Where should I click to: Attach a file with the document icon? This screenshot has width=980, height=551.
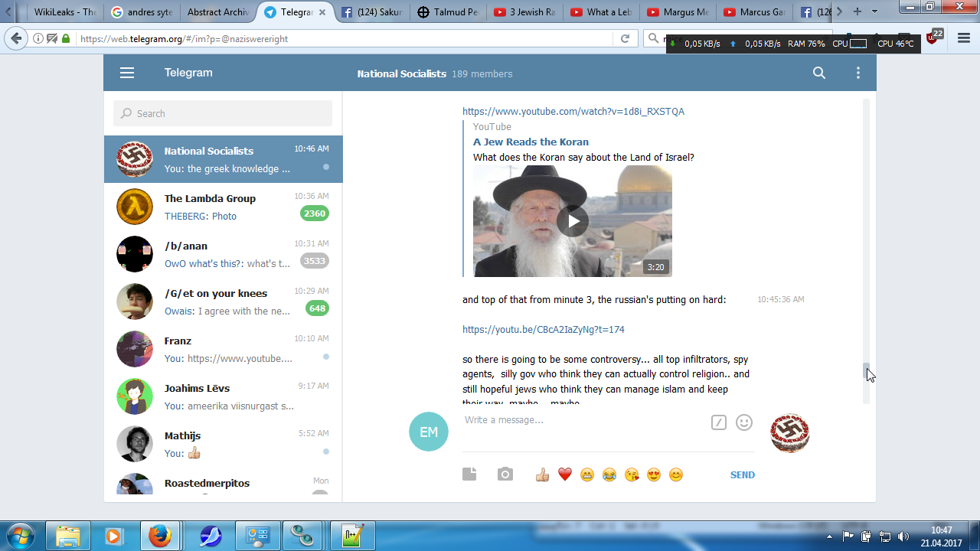469,474
